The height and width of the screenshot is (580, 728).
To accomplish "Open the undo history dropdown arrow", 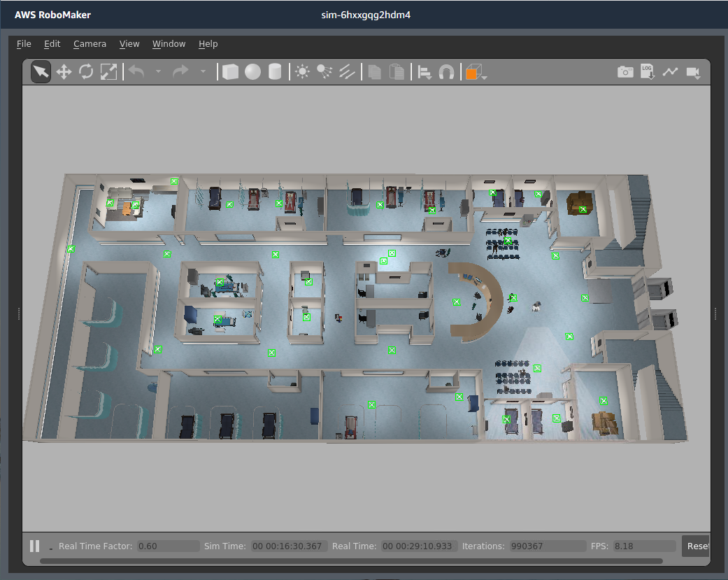I will point(158,71).
